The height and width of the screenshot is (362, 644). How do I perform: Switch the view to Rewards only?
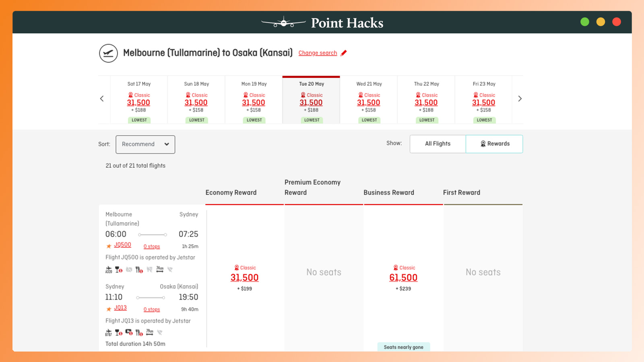tap(494, 144)
